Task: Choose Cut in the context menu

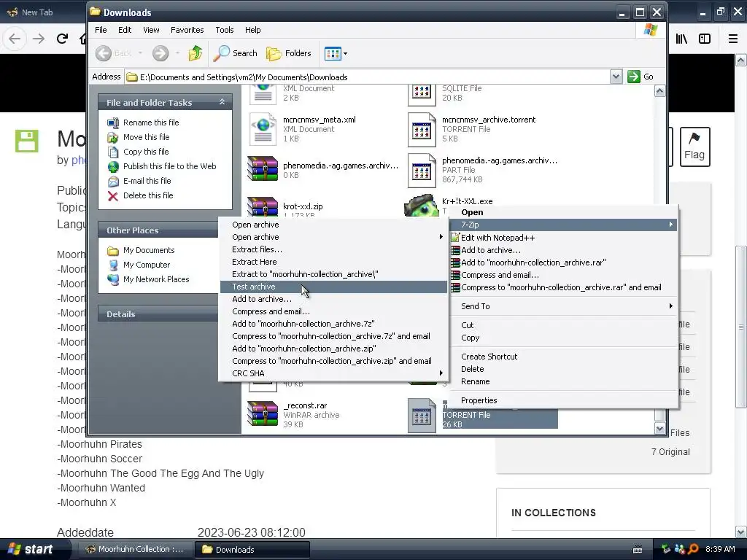Action: point(564,325)
